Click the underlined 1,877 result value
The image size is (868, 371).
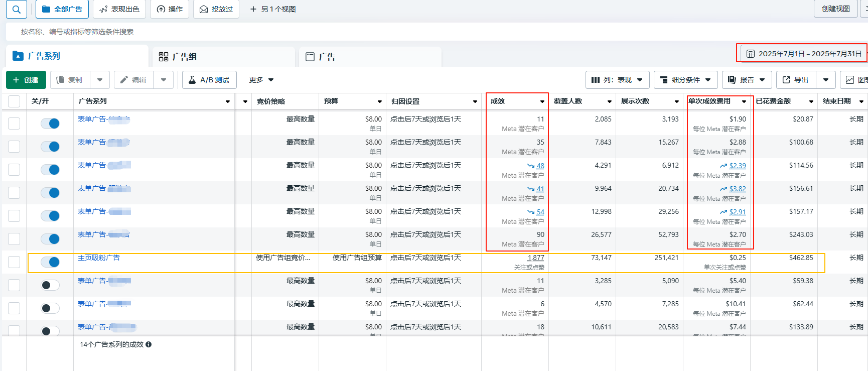pos(536,258)
